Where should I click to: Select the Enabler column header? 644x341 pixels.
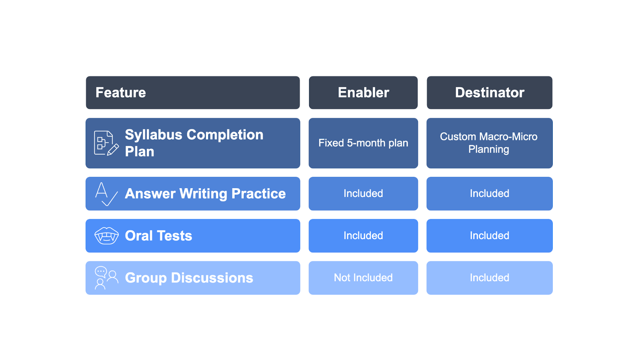pyautogui.click(x=363, y=93)
